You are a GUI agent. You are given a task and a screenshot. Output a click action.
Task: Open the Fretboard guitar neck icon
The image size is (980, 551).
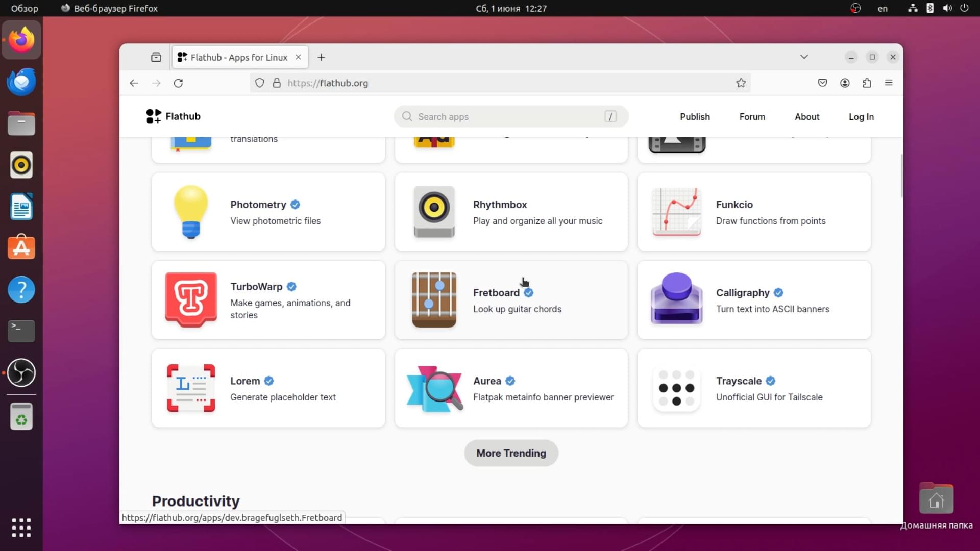434,300
